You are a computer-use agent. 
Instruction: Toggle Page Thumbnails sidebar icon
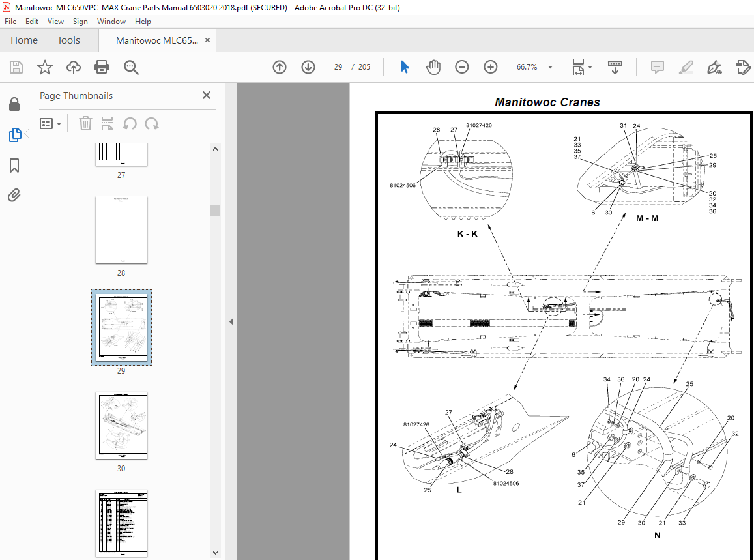point(14,135)
